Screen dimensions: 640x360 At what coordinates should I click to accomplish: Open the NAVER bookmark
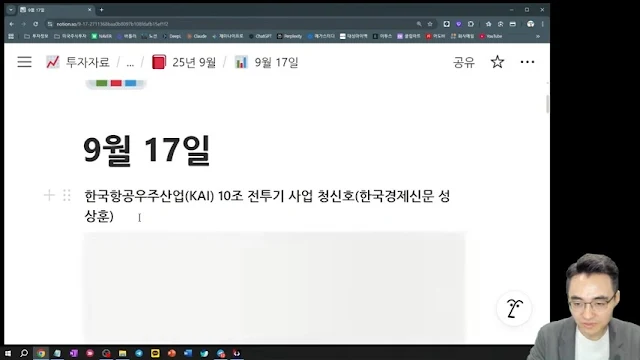(x=101, y=36)
